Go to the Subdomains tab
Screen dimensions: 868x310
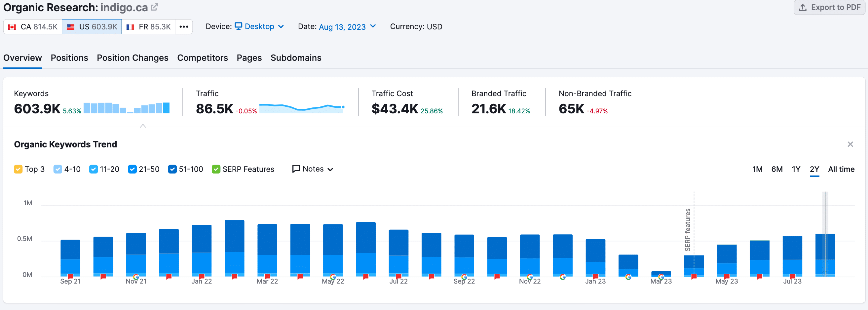click(296, 58)
